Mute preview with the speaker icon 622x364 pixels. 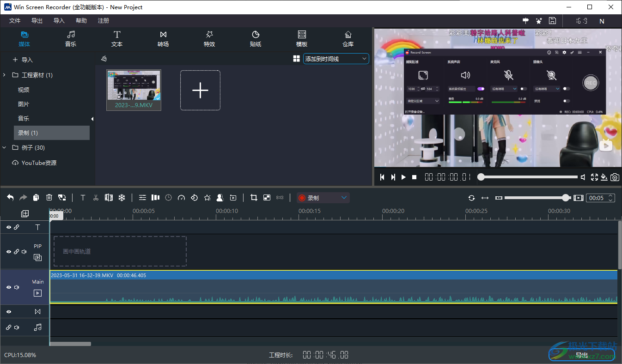[583, 177]
